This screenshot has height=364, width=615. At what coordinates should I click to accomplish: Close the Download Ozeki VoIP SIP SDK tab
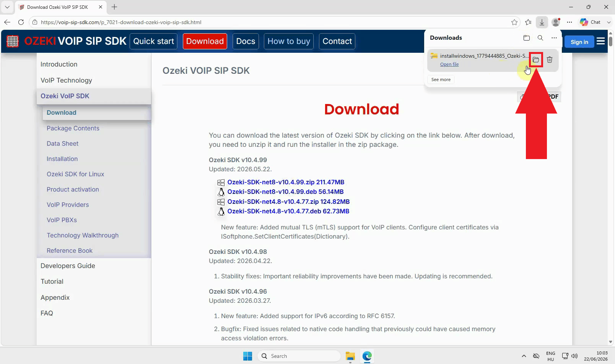(x=101, y=7)
